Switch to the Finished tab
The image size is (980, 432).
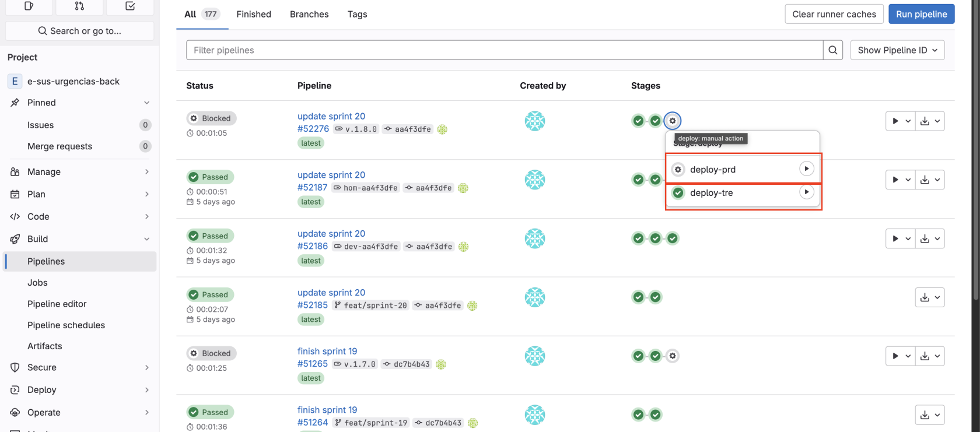(254, 14)
